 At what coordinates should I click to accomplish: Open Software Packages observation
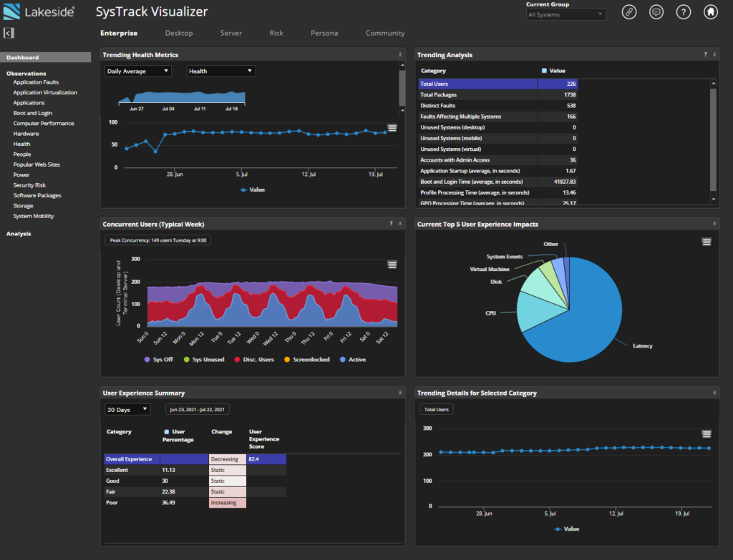[37, 195]
